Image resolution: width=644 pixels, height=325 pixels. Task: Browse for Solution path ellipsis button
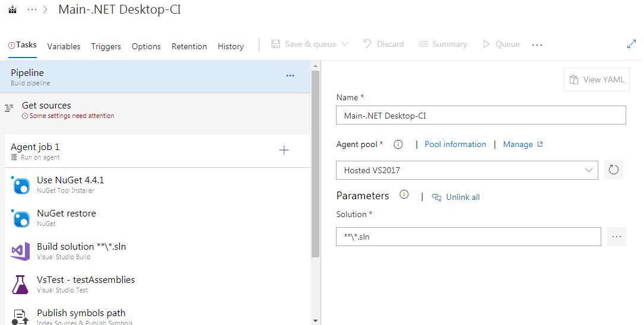[617, 237]
